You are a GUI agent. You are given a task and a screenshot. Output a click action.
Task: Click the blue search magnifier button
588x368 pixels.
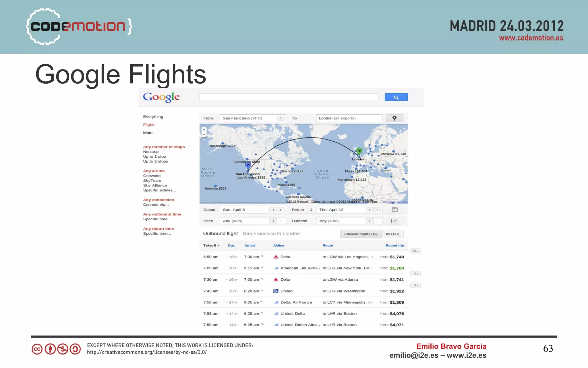(396, 97)
